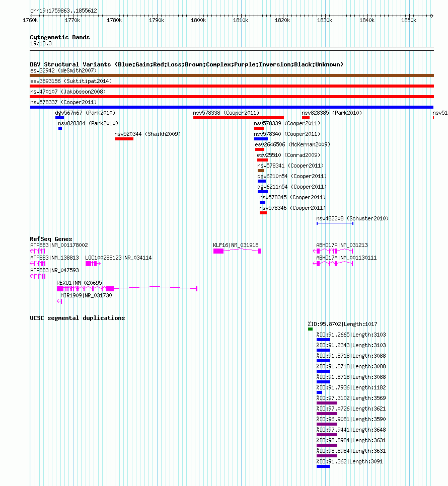Click the UCSC segmental duplications track title
Viewport: 448px width, 486px height.
tap(78, 318)
